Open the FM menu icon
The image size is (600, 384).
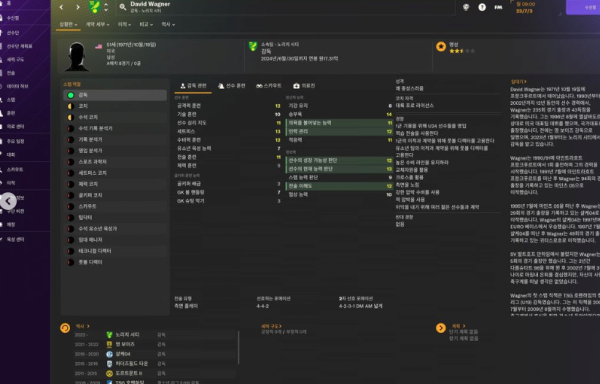[498, 7]
